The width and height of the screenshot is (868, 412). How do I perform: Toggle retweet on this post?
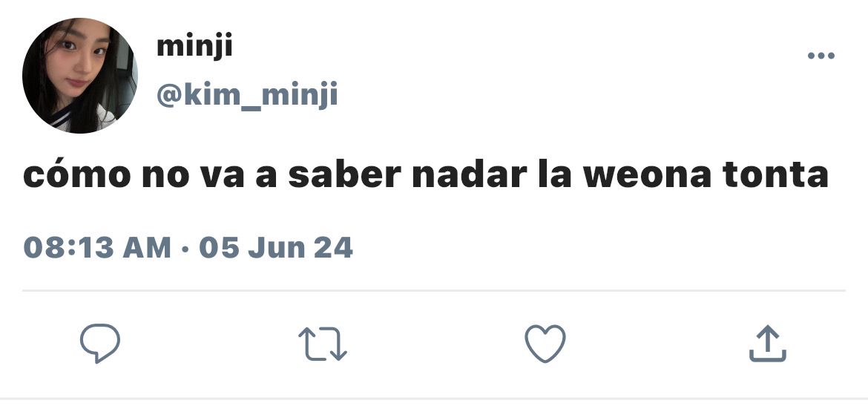(322, 344)
